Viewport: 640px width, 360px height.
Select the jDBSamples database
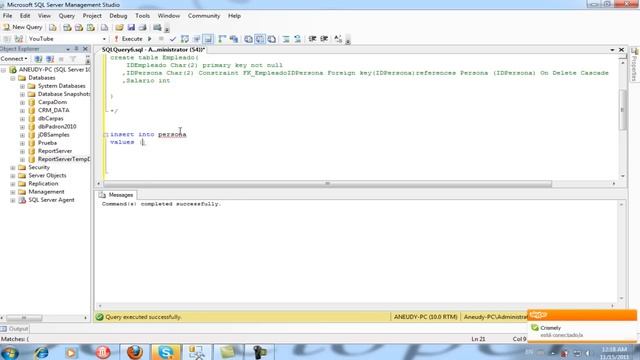coord(53,135)
